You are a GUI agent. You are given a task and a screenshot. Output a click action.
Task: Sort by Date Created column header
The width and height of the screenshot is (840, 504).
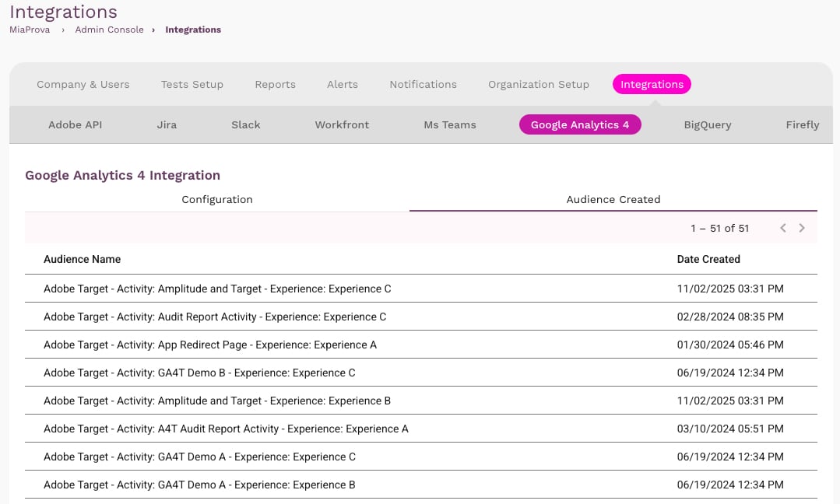pyautogui.click(x=708, y=259)
